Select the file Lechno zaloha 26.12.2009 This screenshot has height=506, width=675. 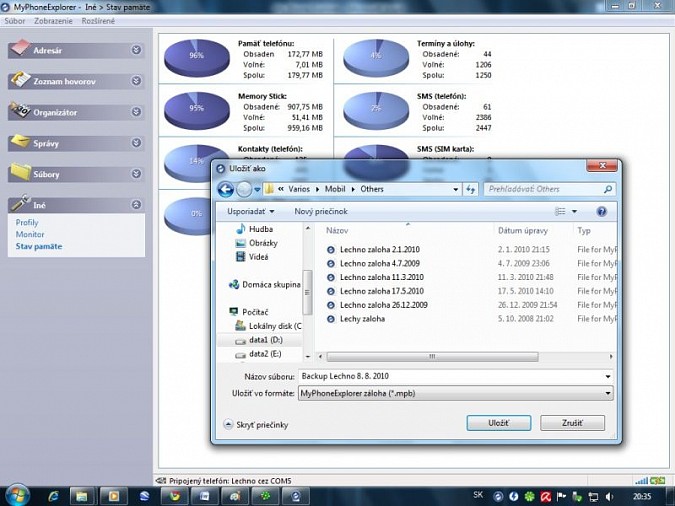click(384, 305)
